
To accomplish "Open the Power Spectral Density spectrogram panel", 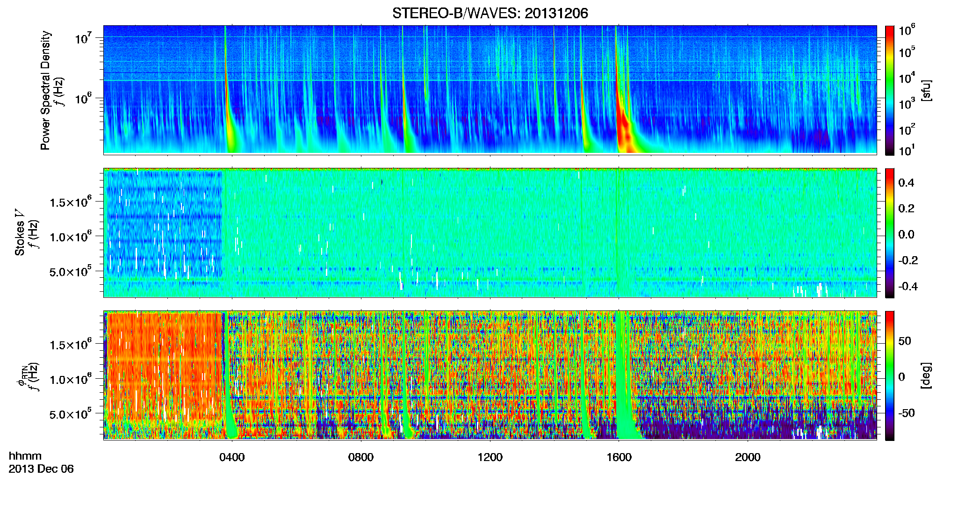I will pos(490,89).
